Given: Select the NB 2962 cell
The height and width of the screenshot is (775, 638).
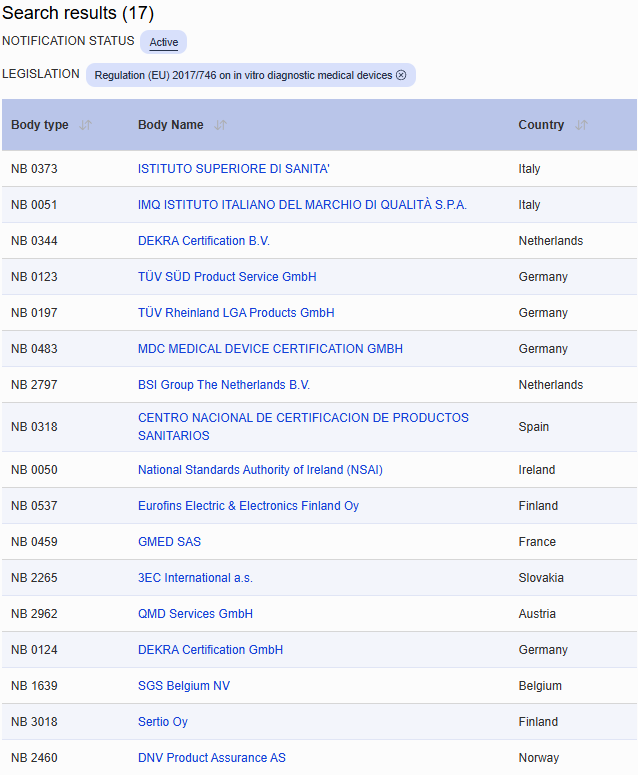Looking at the screenshot, I should 34,614.
